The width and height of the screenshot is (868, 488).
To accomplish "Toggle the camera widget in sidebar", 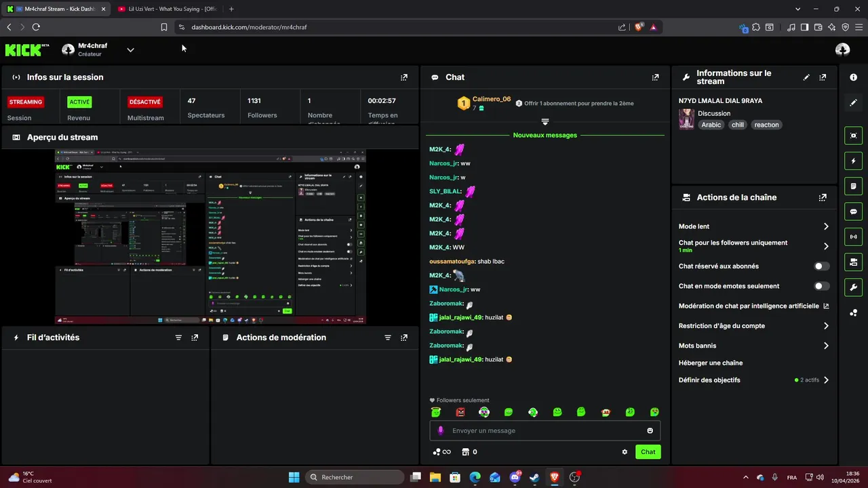I will (853, 262).
